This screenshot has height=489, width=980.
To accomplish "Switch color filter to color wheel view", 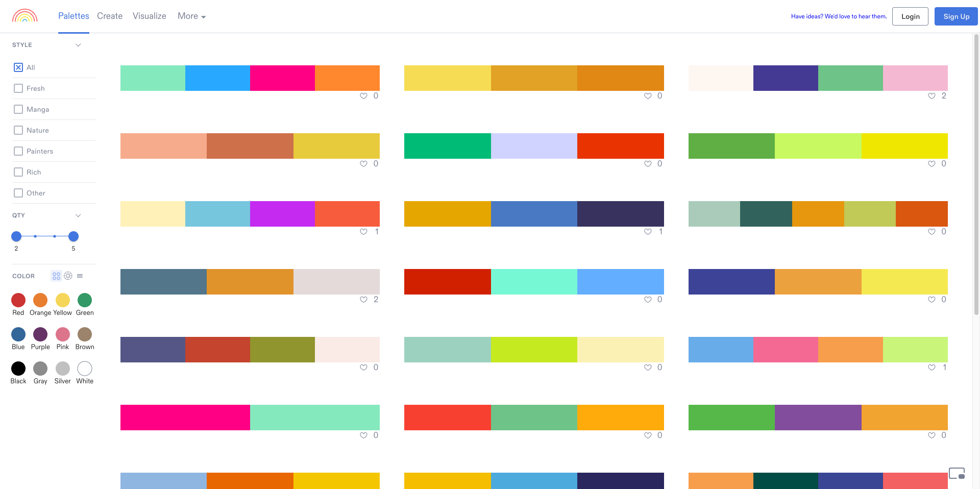I will pyautogui.click(x=68, y=276).
